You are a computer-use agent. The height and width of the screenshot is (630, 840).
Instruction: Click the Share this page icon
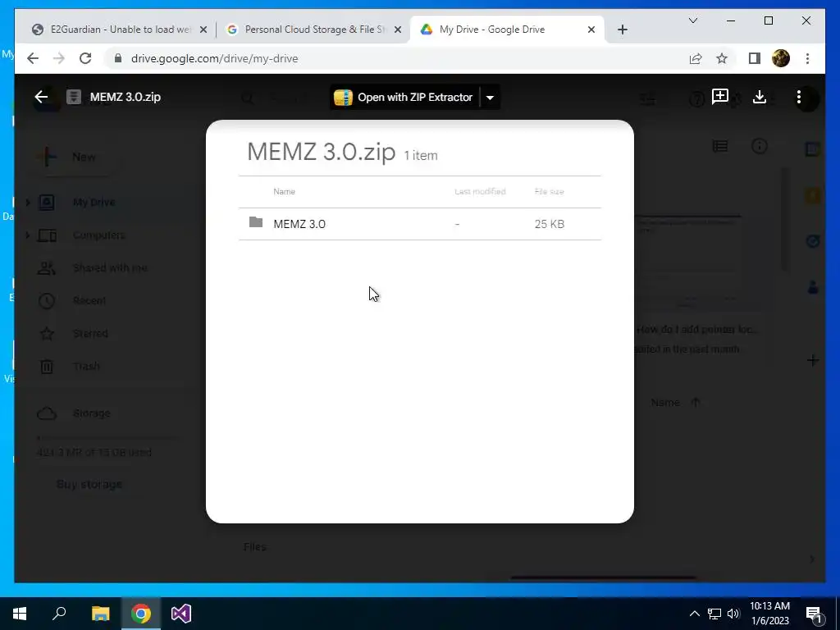[x=696, y=58]
